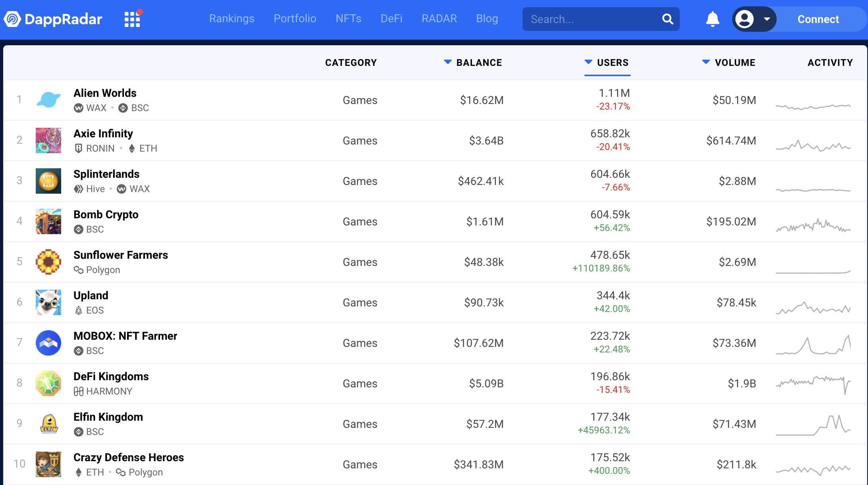Click the DeFi Kingdoms gem icon
This screenshot has height=485, width=868.
tap(48, 383)
